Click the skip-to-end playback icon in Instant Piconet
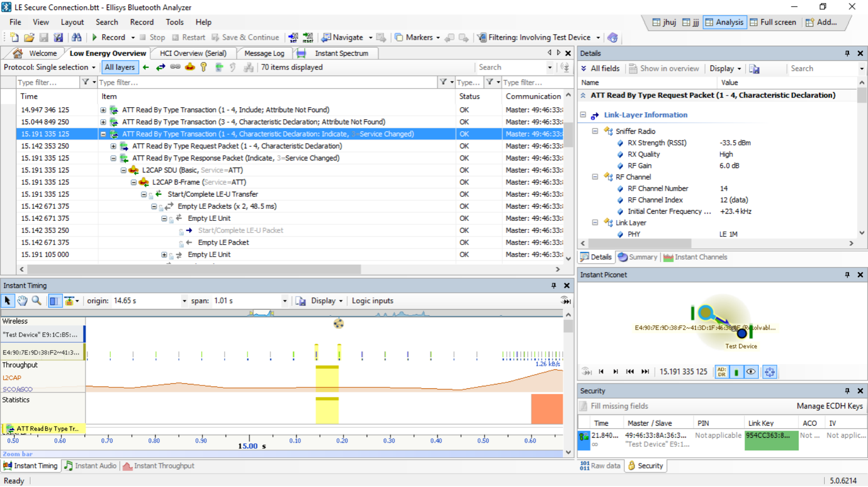868x487 pixels. pos(645,372)
